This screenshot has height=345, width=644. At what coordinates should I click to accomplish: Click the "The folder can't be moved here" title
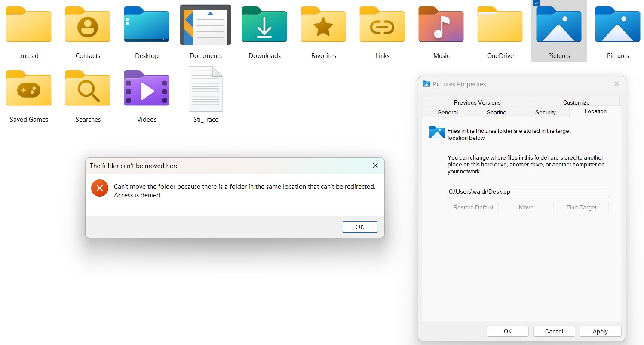(x=134, y=166)
